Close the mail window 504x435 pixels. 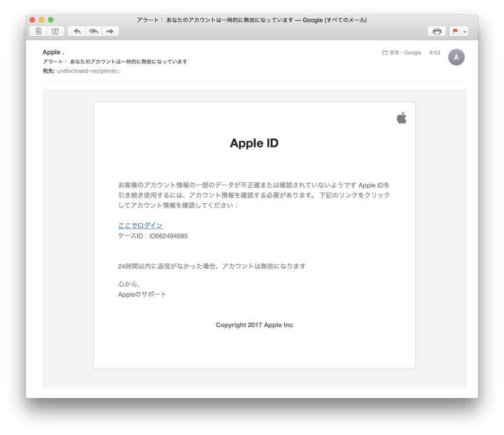click(32, 20)
